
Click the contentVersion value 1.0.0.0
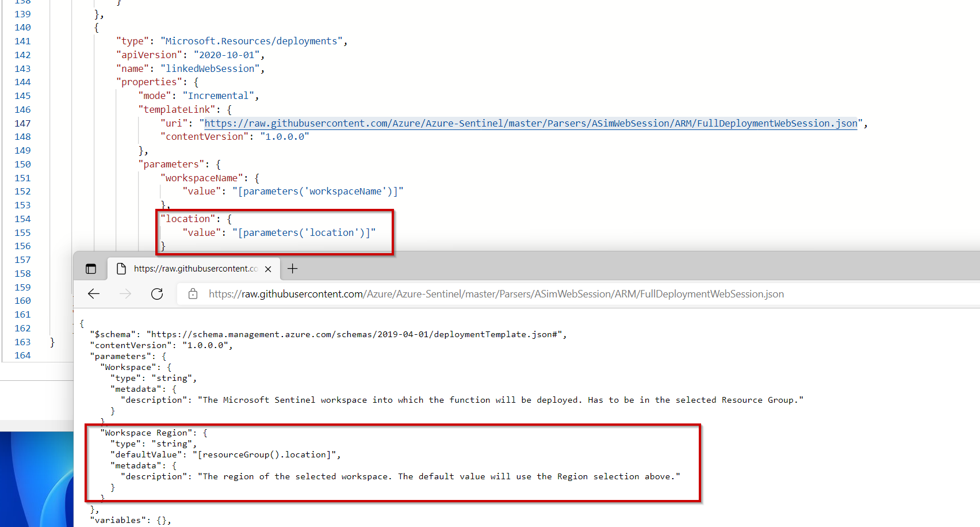[x=285, y=136]
